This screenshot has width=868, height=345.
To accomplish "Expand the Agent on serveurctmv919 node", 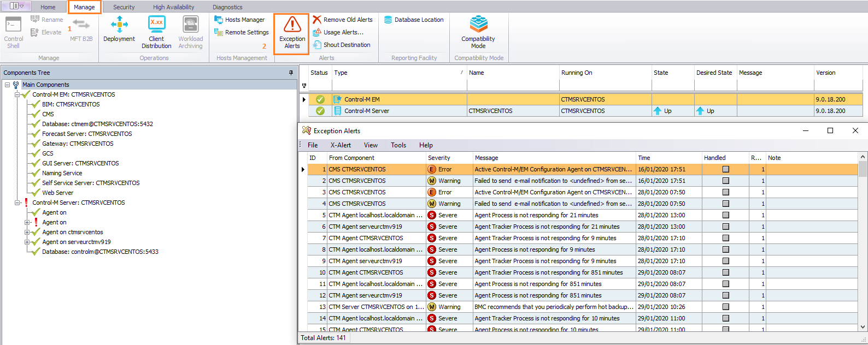I will (x=27, y=242).
